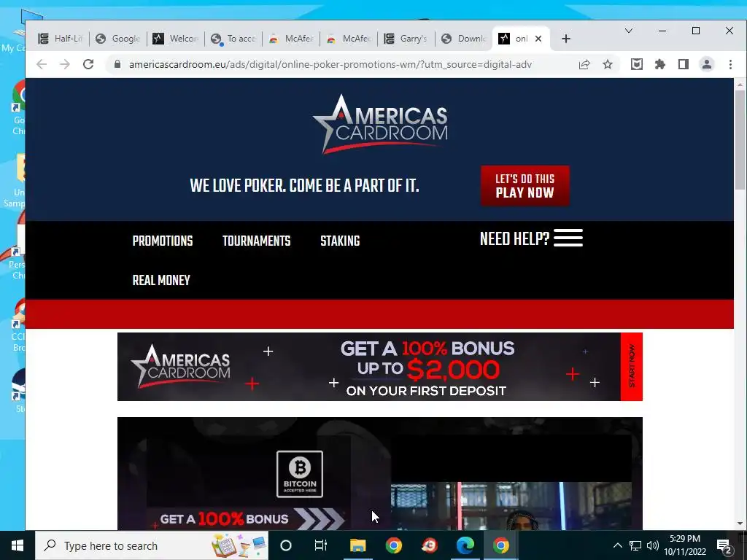The image size is (747, 560).
Task: Switch to the Google tab
Action: point(118,39)
